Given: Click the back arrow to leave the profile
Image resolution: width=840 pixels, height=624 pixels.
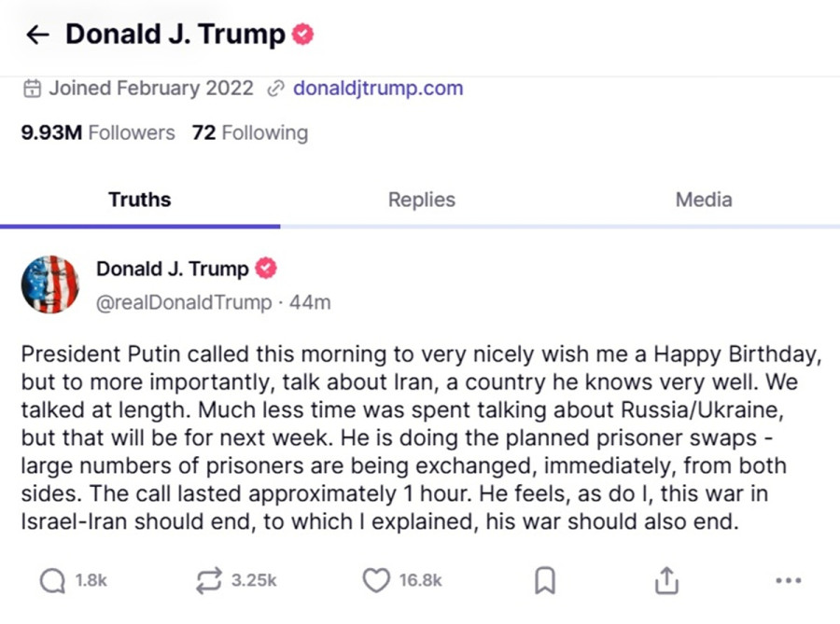Looking at the screenshot, I should pos(36,34).
